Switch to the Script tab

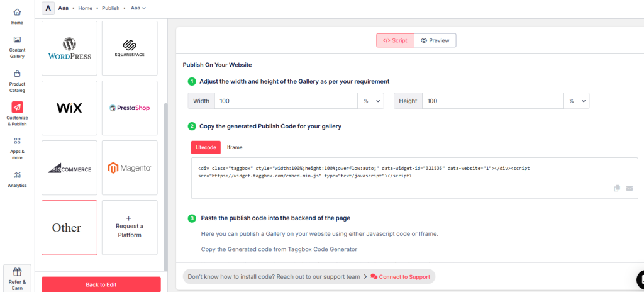coord(395,40)
